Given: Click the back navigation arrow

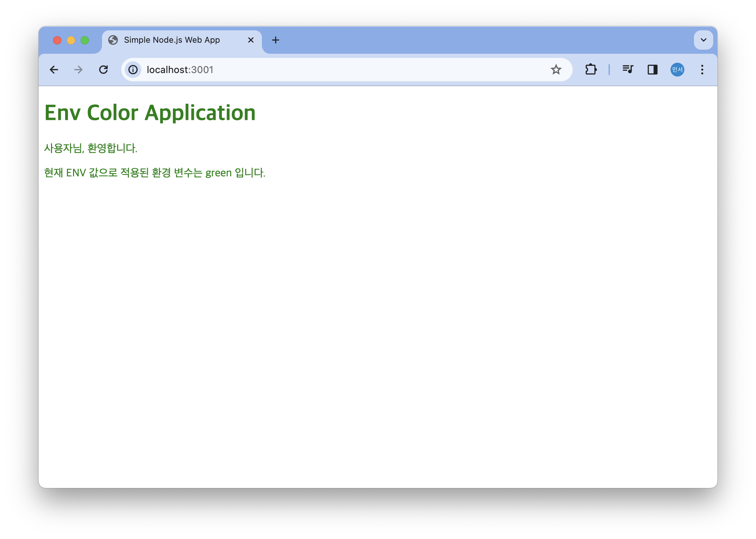Looking at the screenshot, I should (54, 70).
